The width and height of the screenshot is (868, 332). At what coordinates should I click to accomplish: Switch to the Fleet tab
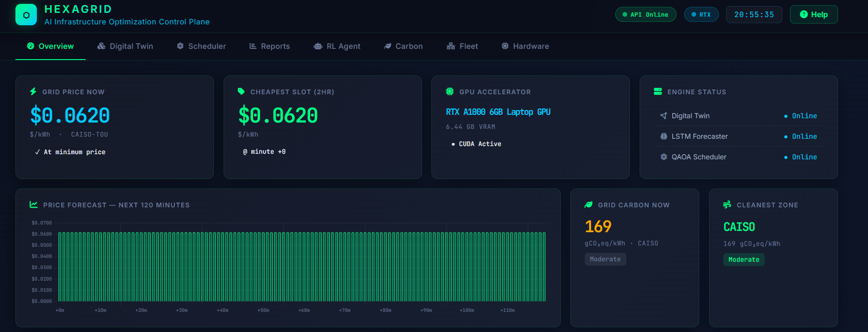click(462, 46)
